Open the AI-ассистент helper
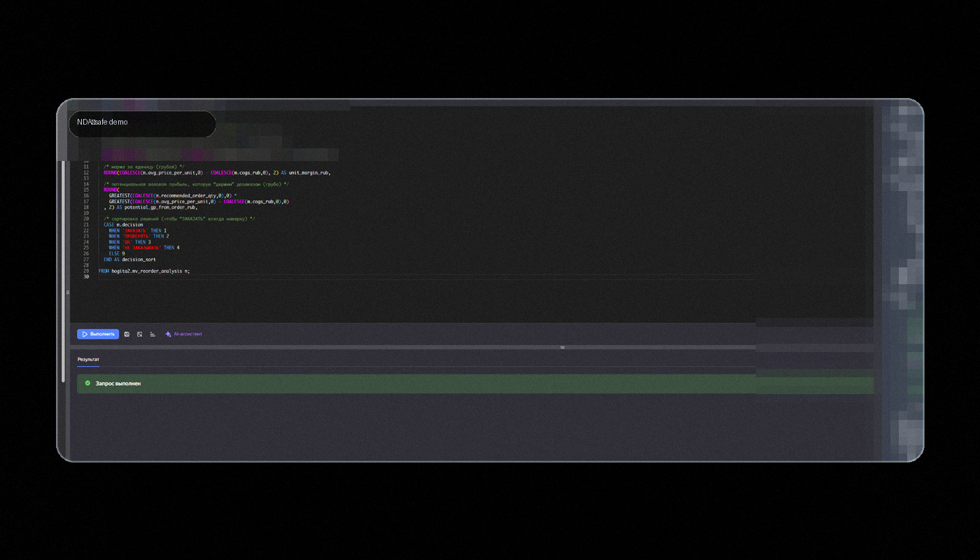980x560 pixels. click(x=183, y=335)
